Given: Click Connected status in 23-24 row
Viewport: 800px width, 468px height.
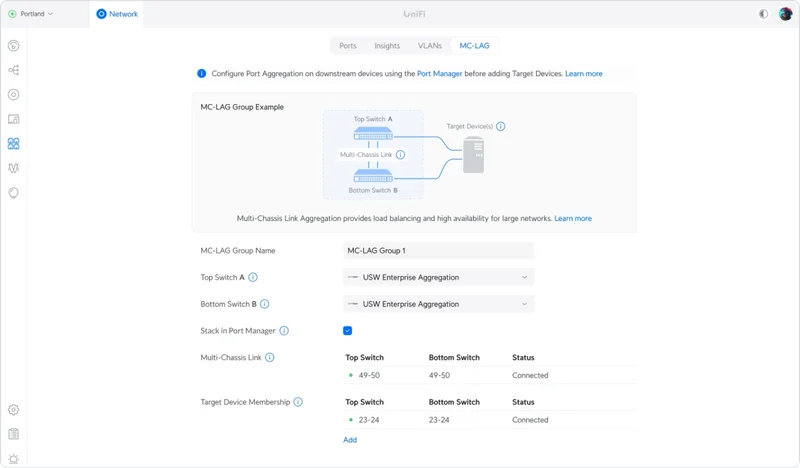Looking at the screenshot, I should pos(530,420).
